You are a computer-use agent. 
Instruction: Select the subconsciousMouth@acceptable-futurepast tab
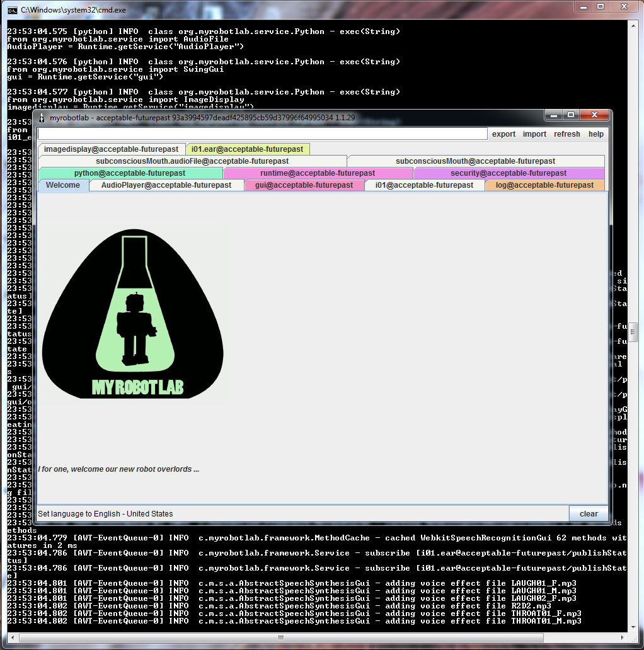(475, 161)
